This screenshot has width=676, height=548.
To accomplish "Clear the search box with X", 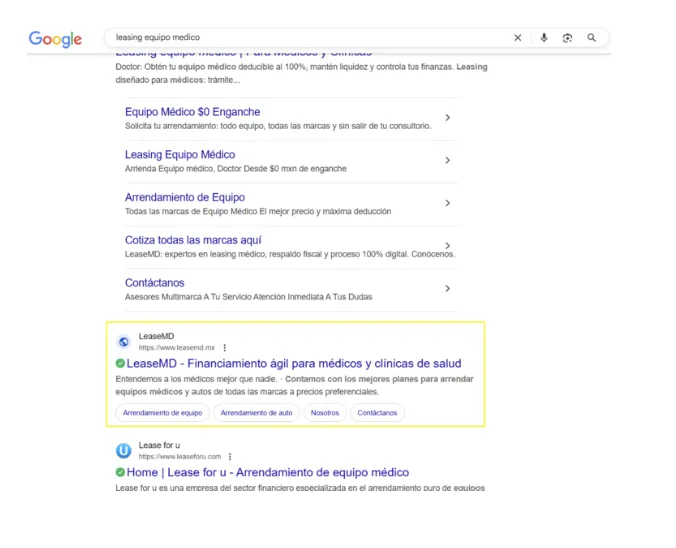I will point(518,38).
